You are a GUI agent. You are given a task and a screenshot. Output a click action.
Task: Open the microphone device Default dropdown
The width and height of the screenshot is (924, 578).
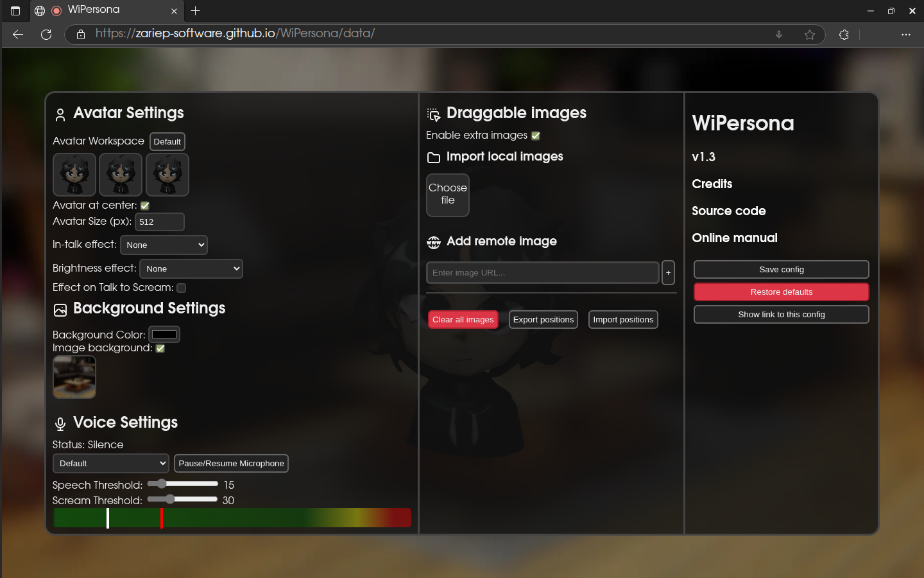(111, 463)
